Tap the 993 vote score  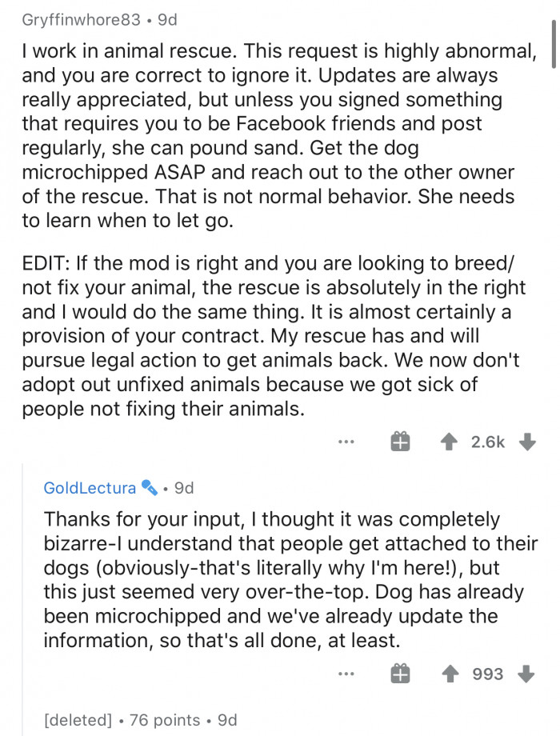487,674
